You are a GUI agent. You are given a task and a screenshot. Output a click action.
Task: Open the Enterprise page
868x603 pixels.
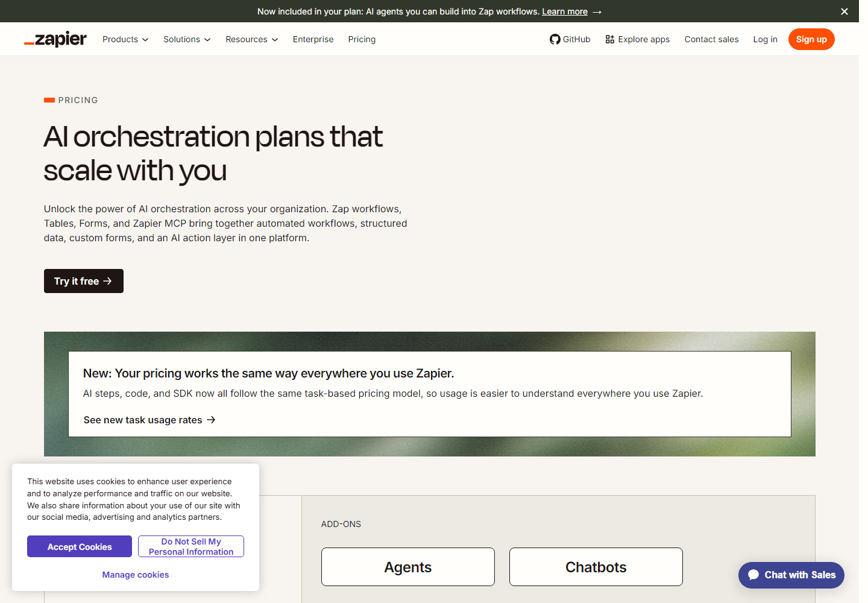pyautogui.click(x=313, y=39)
